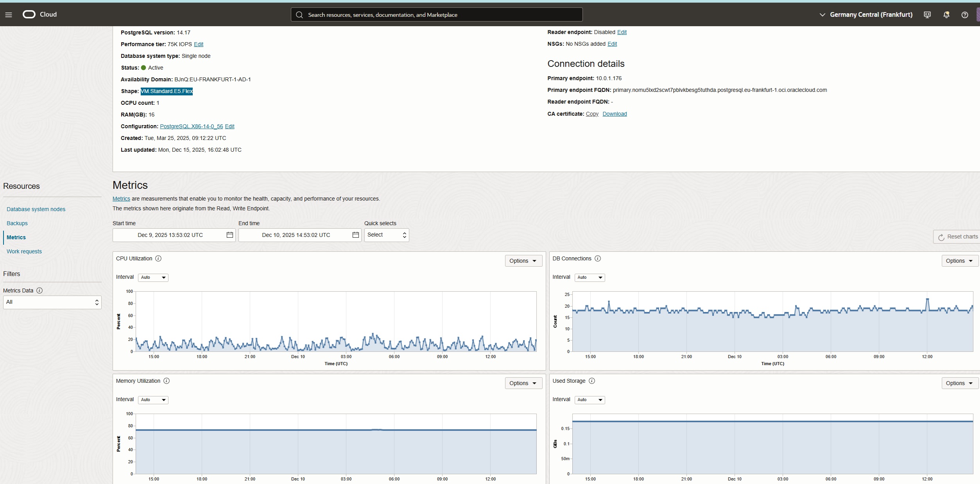Click the search resources input field

click(x=436, y=15)
